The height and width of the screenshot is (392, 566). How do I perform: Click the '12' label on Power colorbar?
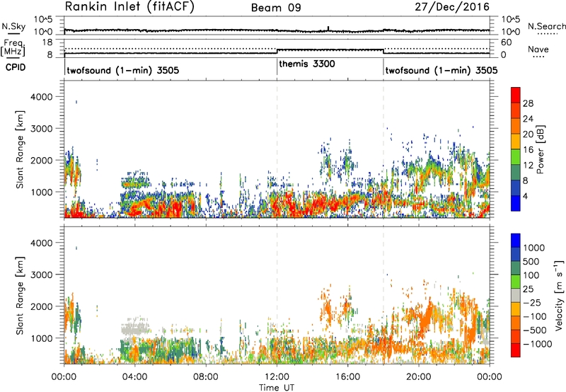pyautogui.click(x=528, y=166)
